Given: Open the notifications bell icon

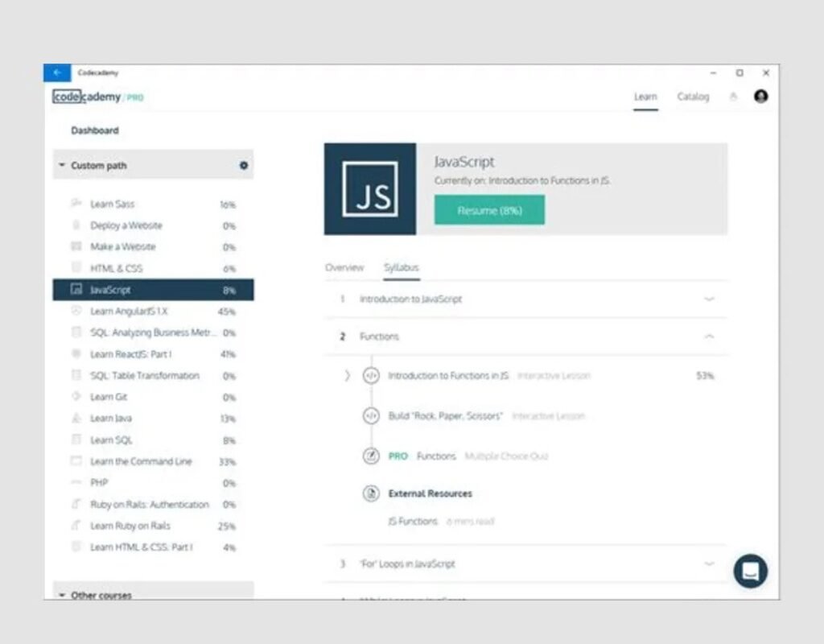Looking at the screenshot, I should click(733, 97).
